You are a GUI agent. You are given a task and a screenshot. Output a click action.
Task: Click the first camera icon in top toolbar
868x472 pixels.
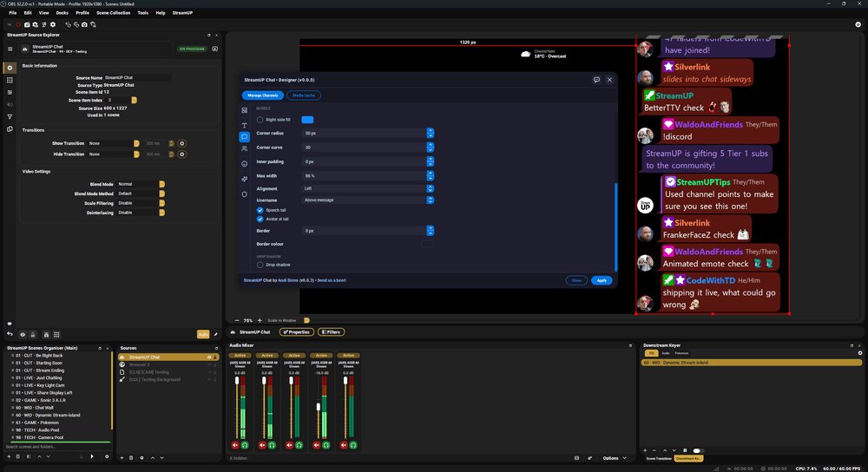[x=27, y=24]
